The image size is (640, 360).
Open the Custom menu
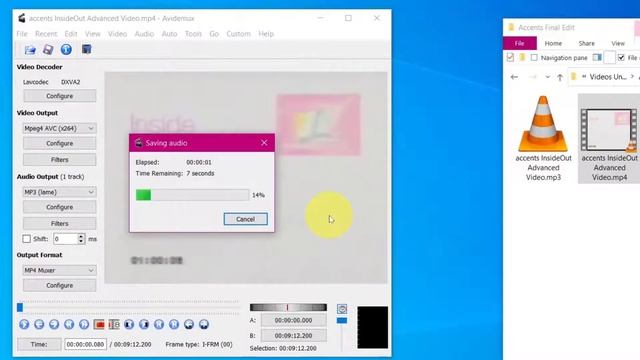tap(238, 34)
